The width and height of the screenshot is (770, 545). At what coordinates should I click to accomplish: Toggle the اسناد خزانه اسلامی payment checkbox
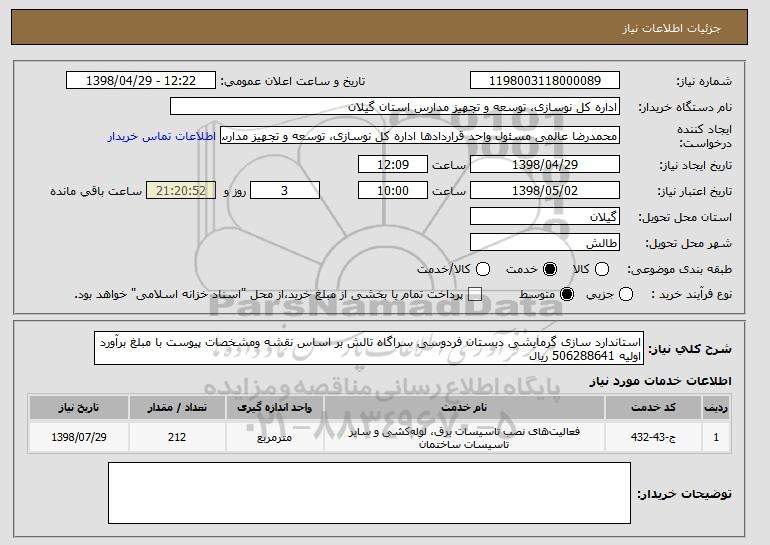pos(475,295)
